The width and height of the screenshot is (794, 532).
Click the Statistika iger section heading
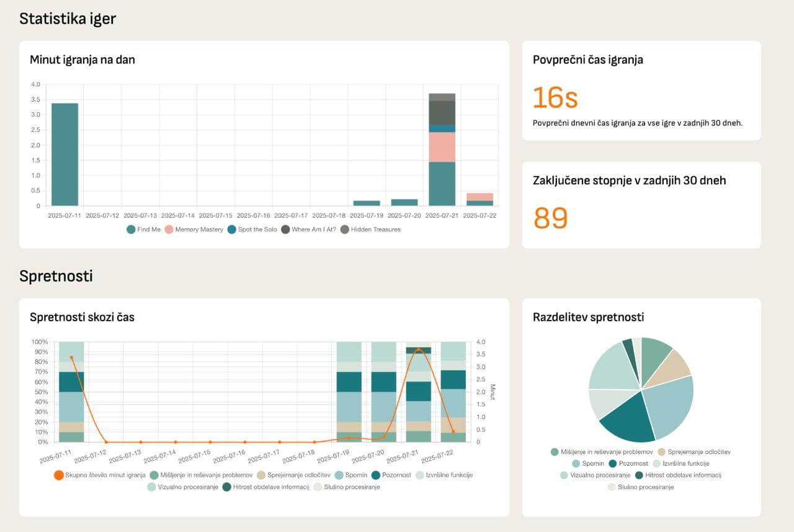point(68,19)
